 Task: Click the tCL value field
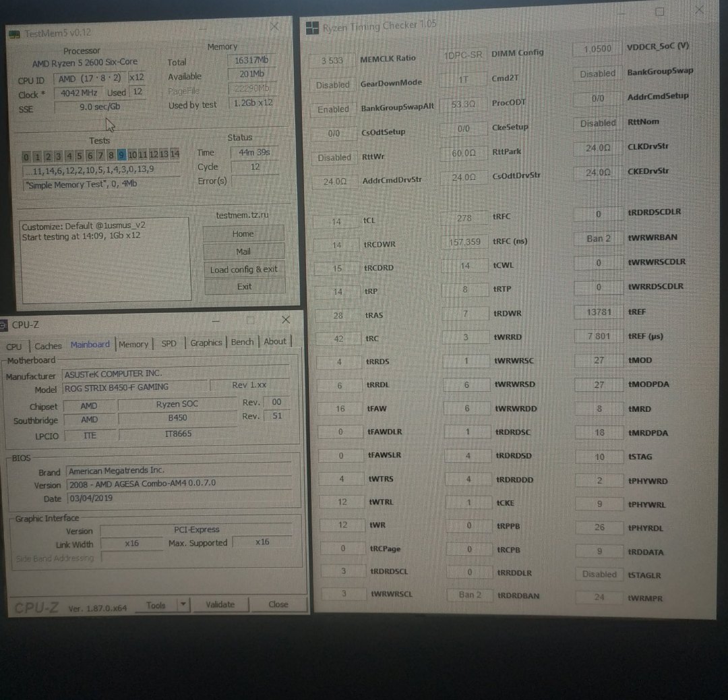[336, 222]
